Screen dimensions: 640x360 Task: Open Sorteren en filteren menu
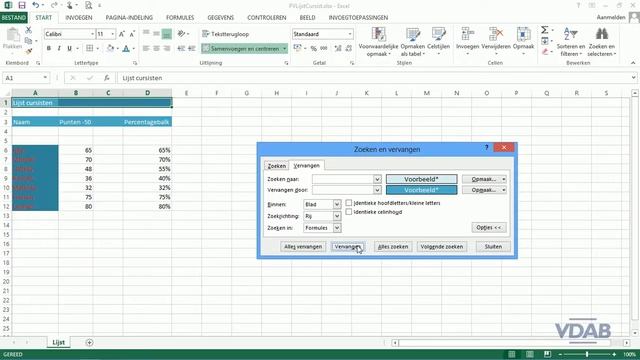[x=571, y=42]
